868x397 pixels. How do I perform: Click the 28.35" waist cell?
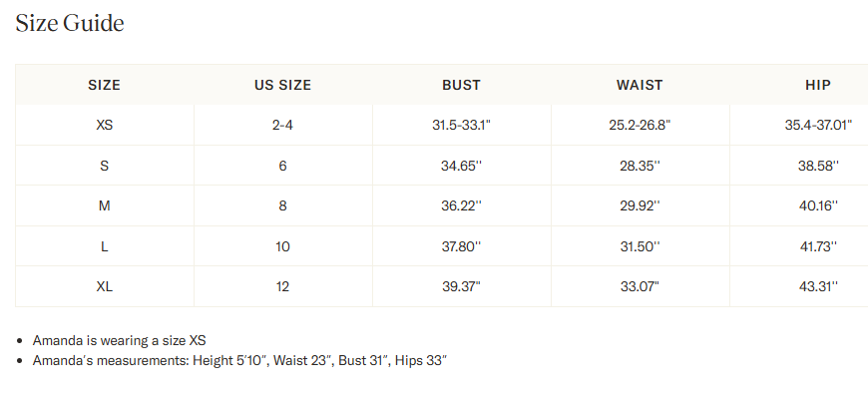[x=640, y=166]
